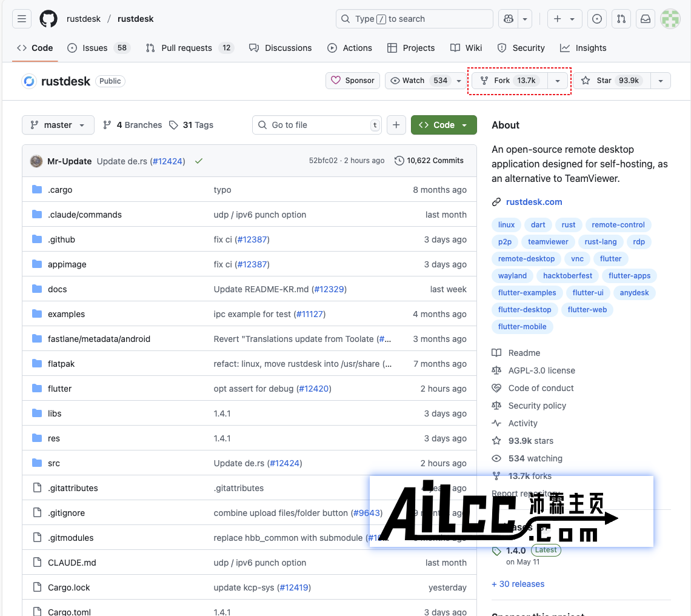Click the teamviewer topic tag

click(548, 242)
